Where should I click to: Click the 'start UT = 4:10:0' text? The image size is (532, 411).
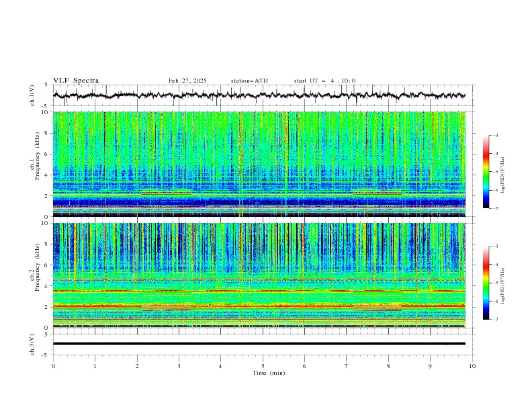tap(324, 81)
